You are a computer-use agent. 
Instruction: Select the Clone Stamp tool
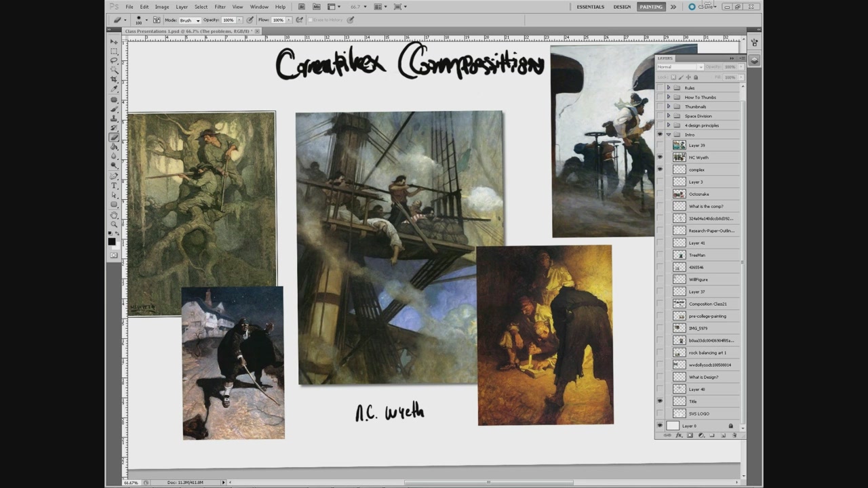[115, 118]
